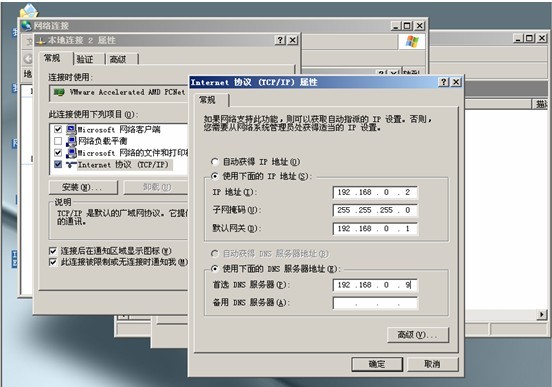Click the Internet 协议 (TCP/IP) item icon

point(71,164)
